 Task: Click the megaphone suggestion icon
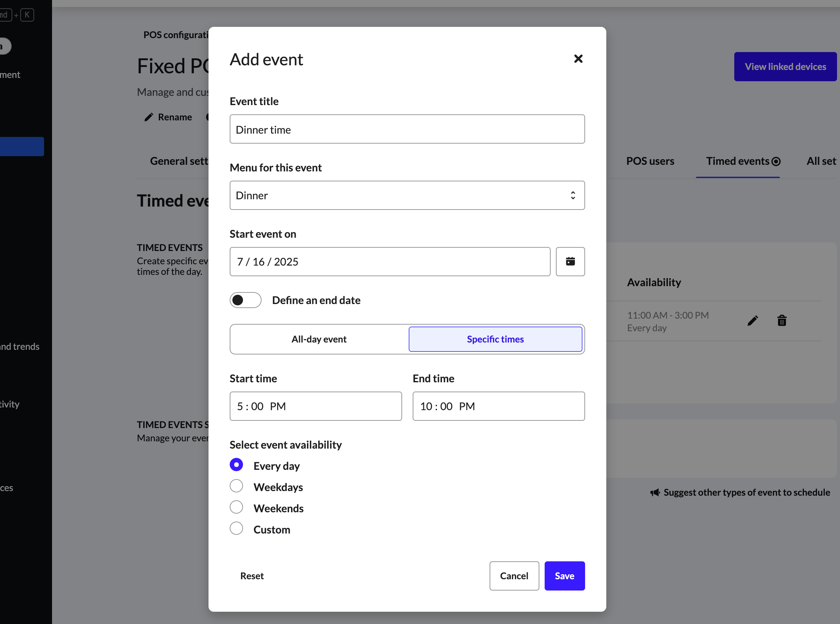click(x=655, y=492)
